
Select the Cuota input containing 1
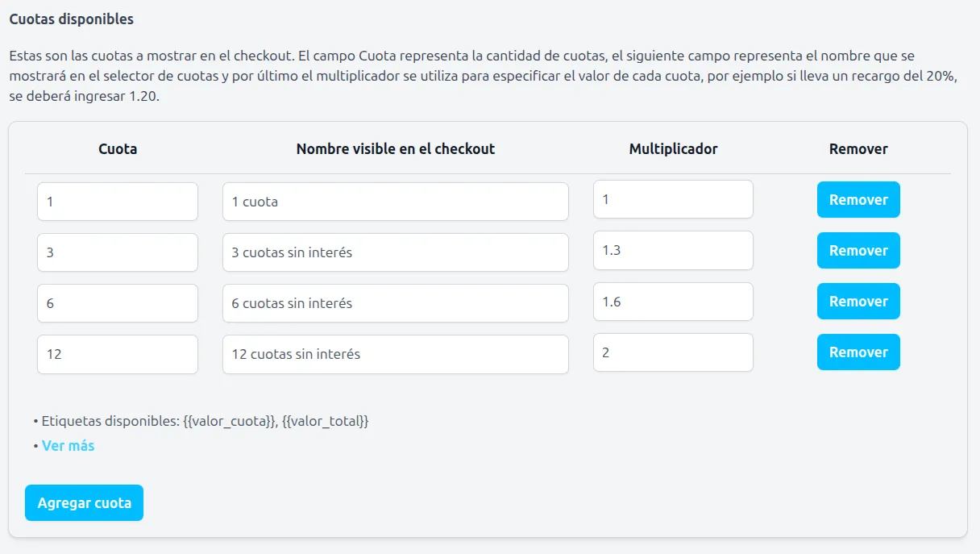117,201
